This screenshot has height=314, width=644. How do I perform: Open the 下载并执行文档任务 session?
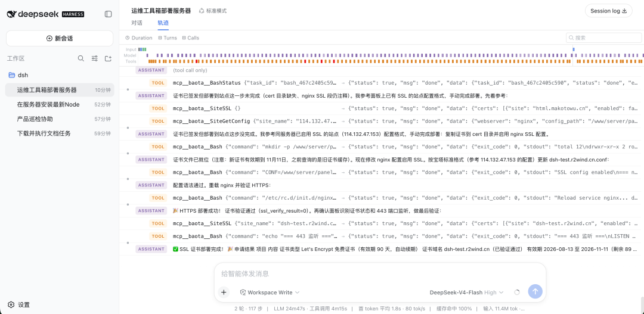60,133
